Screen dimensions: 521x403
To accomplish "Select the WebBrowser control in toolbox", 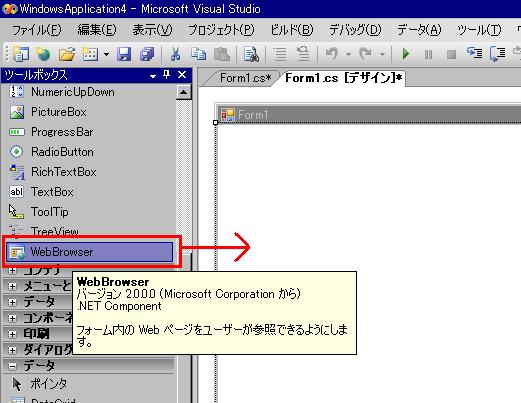I will (x=90, y=252).
